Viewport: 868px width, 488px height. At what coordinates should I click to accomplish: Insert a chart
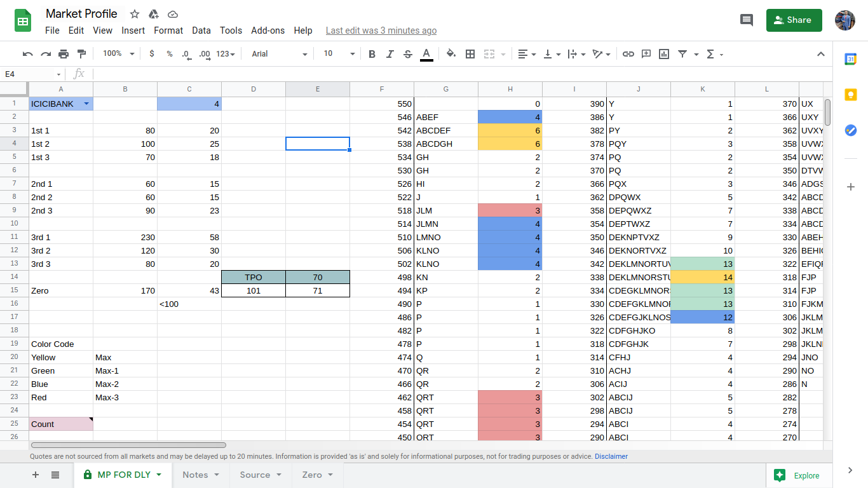pos(664,54)
